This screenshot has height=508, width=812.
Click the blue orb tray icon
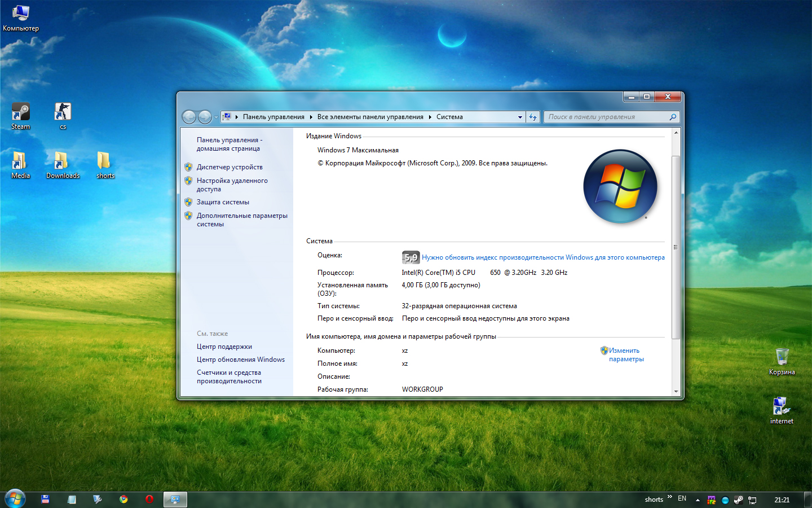click(725, 500)
